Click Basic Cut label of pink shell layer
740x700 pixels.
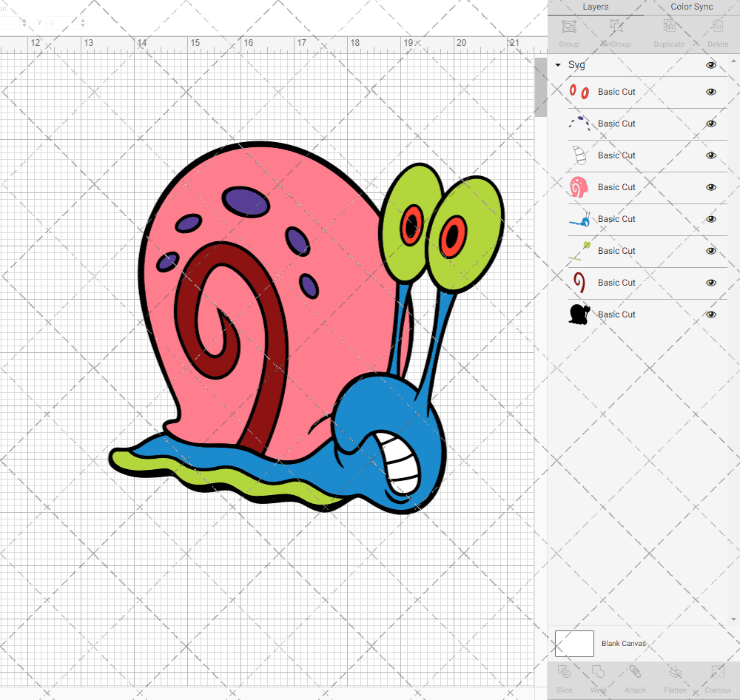pyautogui.click(x=616, y=187)
